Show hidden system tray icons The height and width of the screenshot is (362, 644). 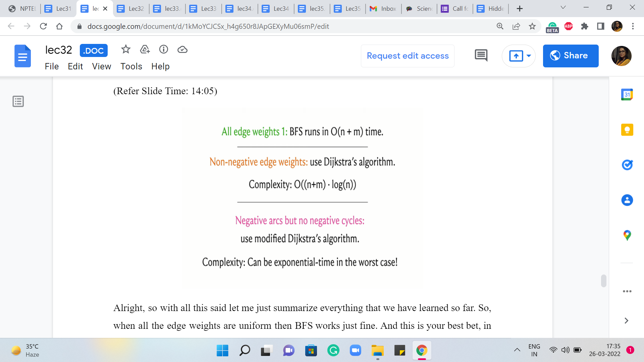pos(517,350)
